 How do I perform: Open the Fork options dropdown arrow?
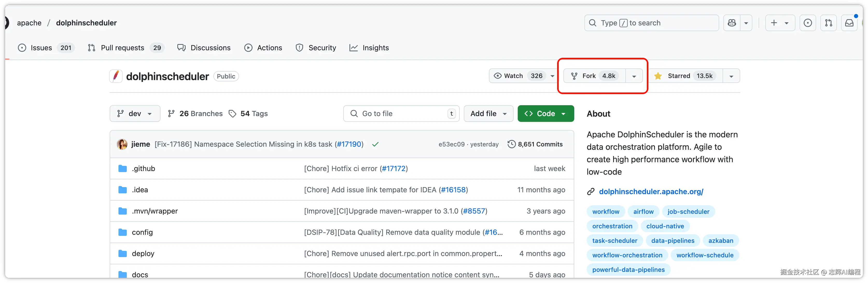(634, 76)
